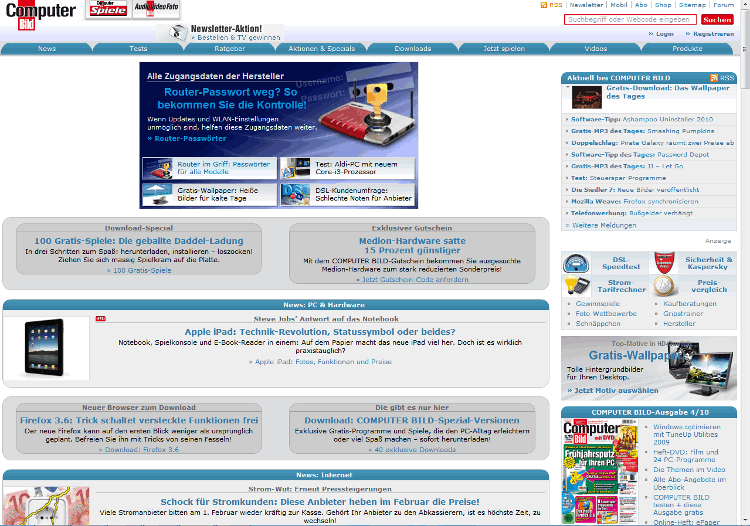Click the orange RSS icon in top bar
This screenshot has width=750, height=526.
click(543, 5)
